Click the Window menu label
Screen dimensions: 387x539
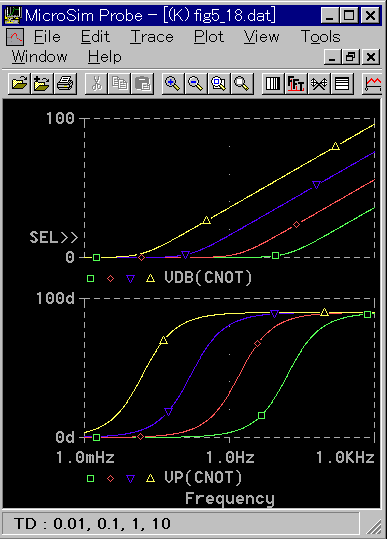(x=40, y=57)
